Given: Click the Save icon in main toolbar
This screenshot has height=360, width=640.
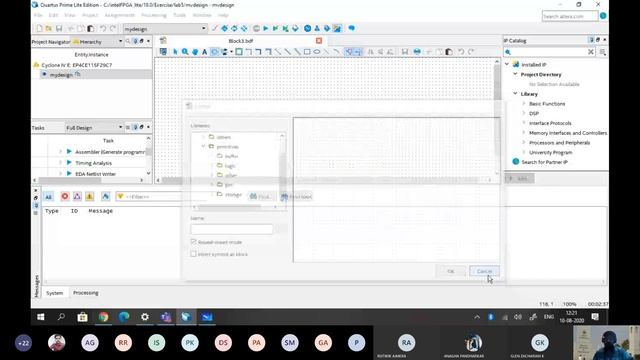Looking at the screenshot, I should [59, 29].
